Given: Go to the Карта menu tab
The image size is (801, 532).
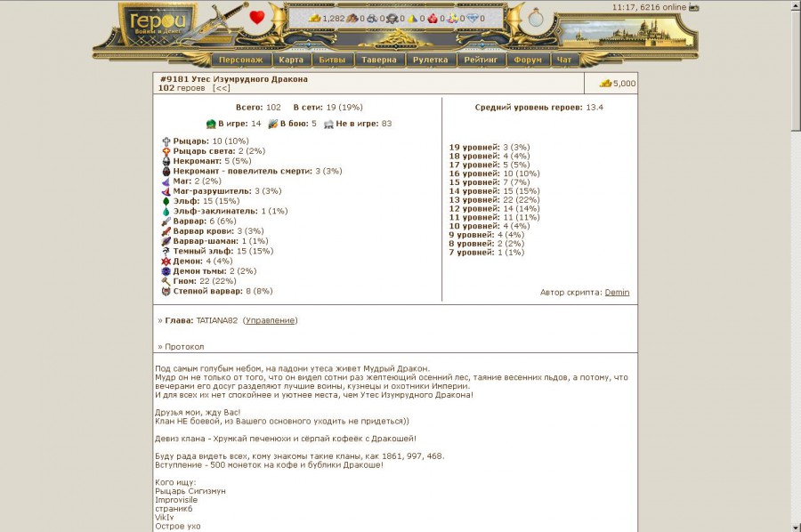Looking at the screenshot, I should tap(290, 60).
